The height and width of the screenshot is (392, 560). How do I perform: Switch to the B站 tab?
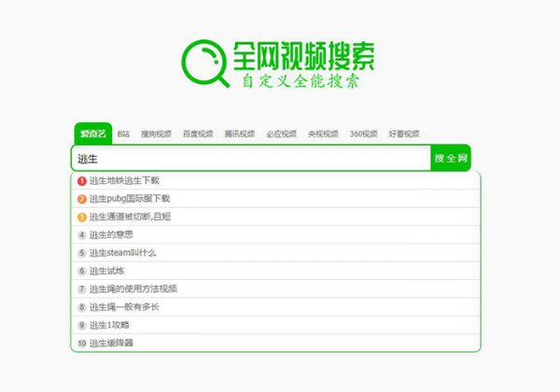pyautogui.click(x=124, y=133)
